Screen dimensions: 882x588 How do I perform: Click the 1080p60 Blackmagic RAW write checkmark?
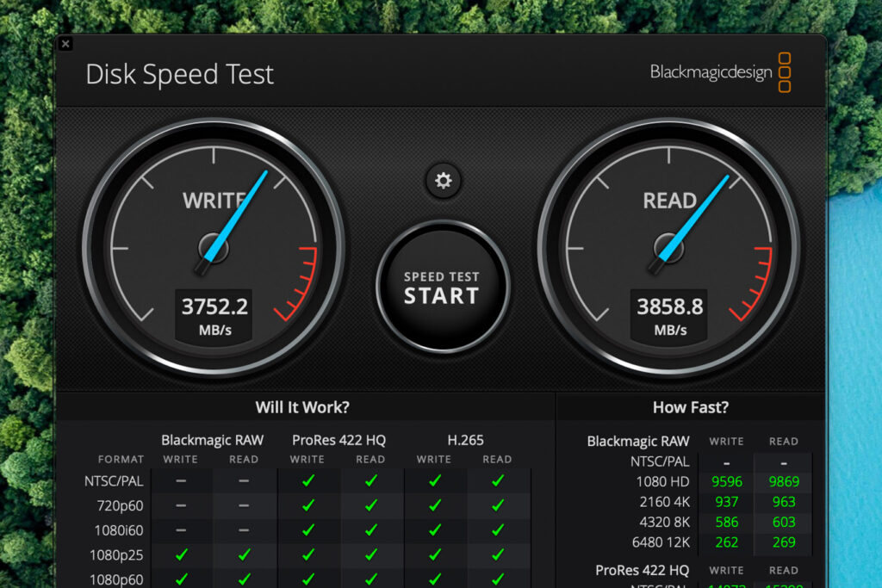pyautogui.click(x=181, y=579)
